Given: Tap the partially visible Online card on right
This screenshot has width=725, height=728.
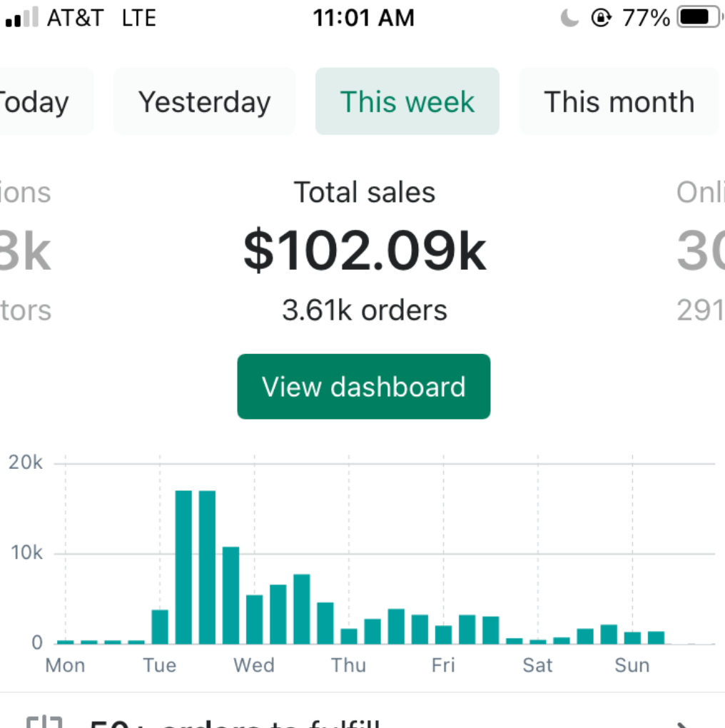Looking at the screenshot, I should pos(701,251).
